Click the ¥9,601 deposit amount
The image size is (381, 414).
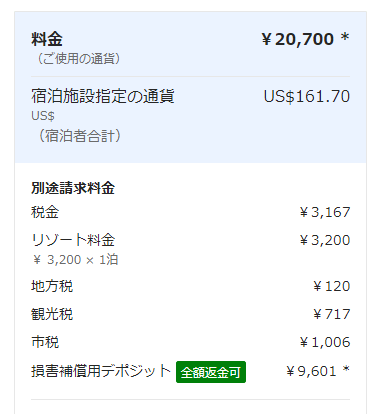(x=311, y=371)
